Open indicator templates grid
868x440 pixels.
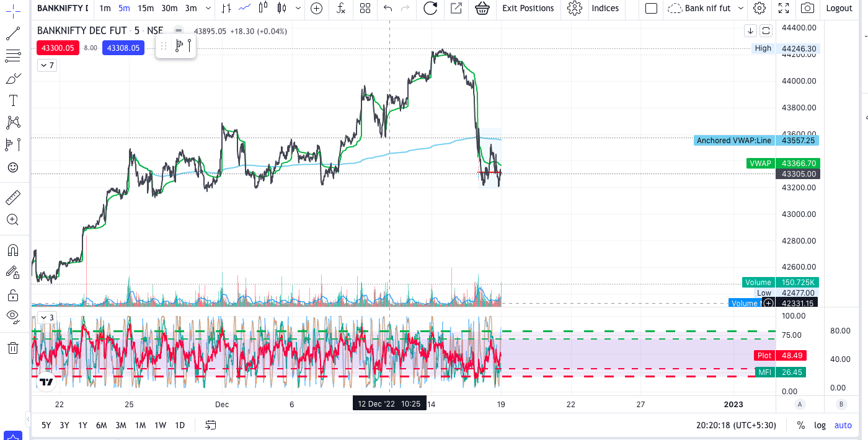point(365,8)
